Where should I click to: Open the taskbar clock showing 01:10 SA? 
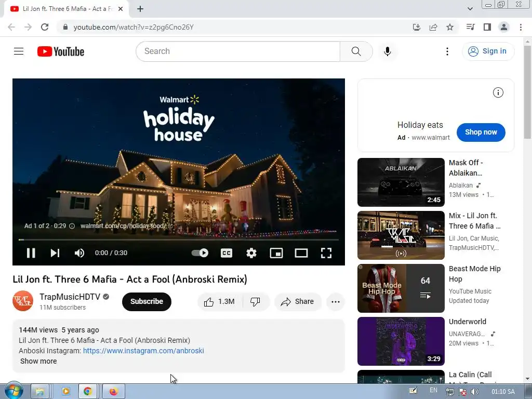(x=503, y=392)
